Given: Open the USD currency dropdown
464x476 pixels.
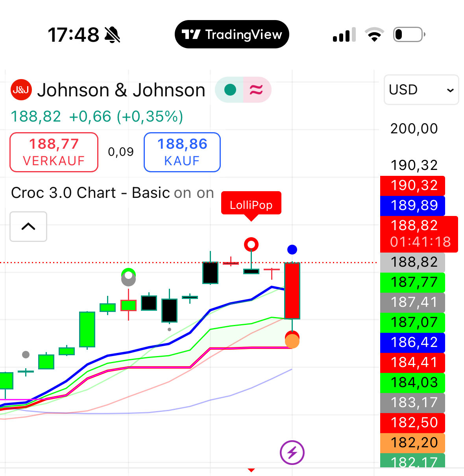Looking at the screenshot, I should point(421,90).
